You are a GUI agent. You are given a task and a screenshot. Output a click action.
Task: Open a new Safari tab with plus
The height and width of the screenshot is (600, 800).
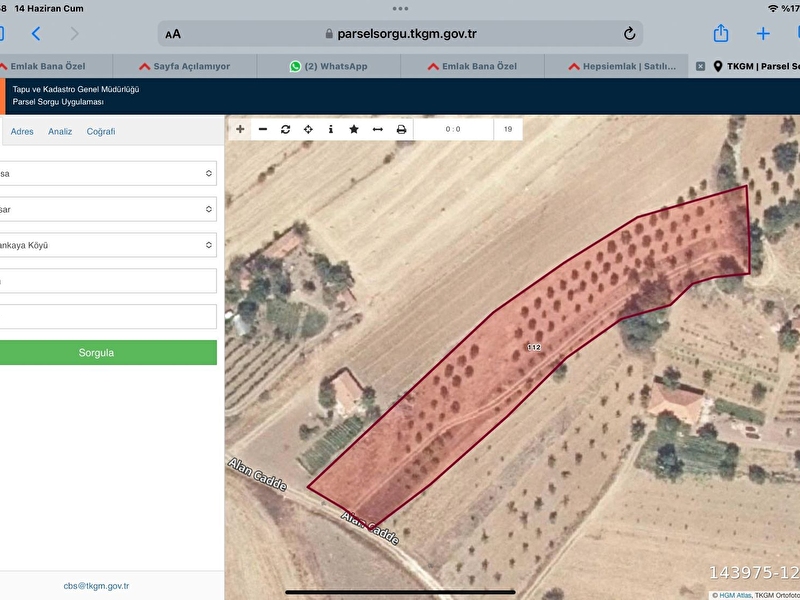coord(763,34)
